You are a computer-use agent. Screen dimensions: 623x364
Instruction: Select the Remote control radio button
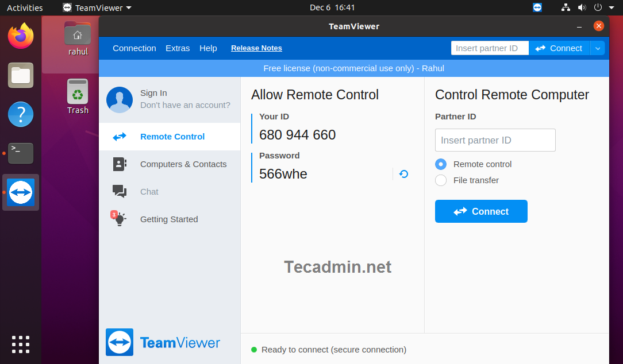[x=441, y=164]
